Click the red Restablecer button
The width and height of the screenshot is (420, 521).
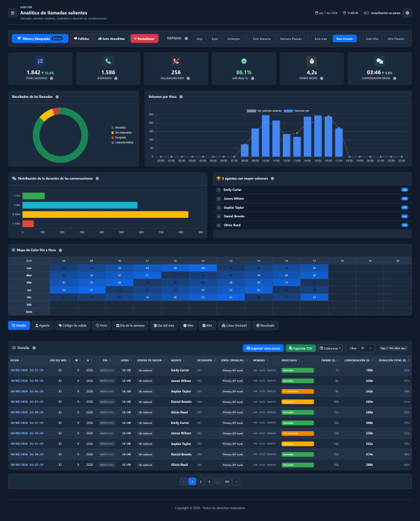tap(144, 39)
